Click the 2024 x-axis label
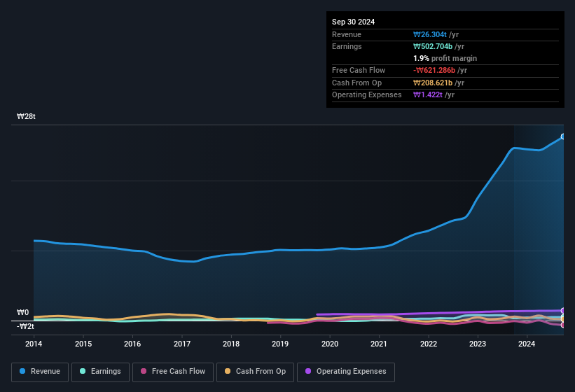The image size is (575, 392). [x=527, y=344]
